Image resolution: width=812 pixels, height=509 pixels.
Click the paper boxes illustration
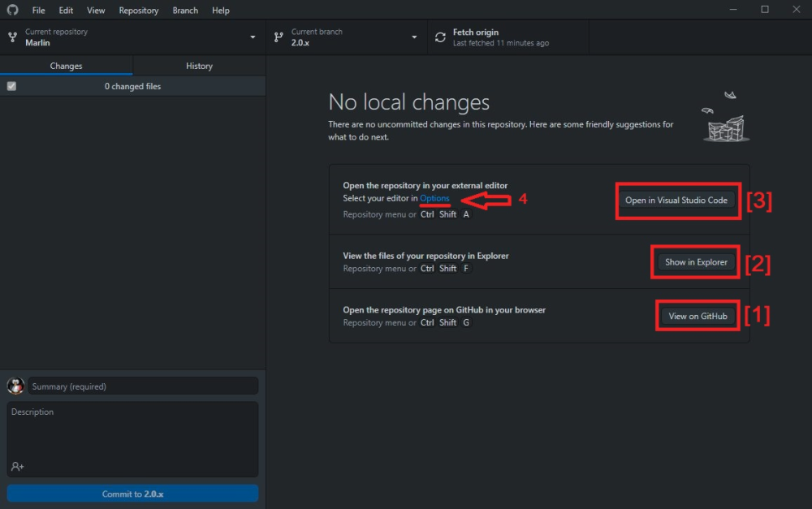[x=727, y=117]
